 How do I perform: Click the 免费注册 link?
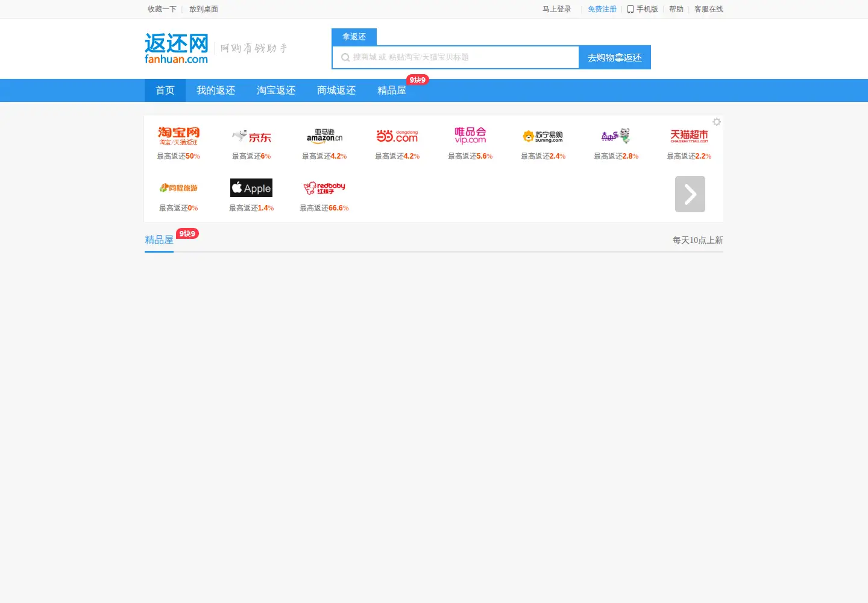[x=602, y=9]
